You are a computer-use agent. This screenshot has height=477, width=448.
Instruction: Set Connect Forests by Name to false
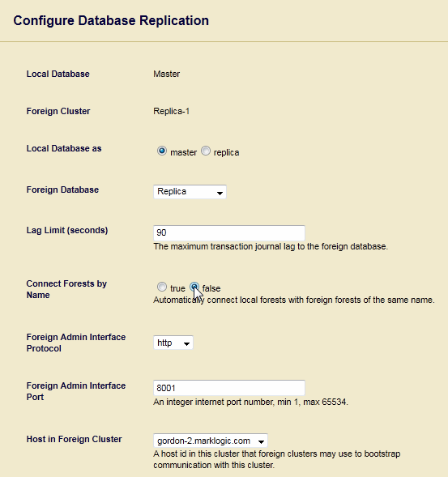pyautogui.click(x=194, y=287)
